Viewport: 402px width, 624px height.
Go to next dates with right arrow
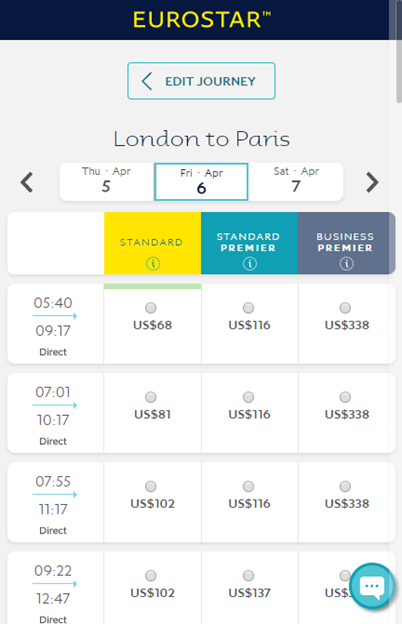coord(372,182)
